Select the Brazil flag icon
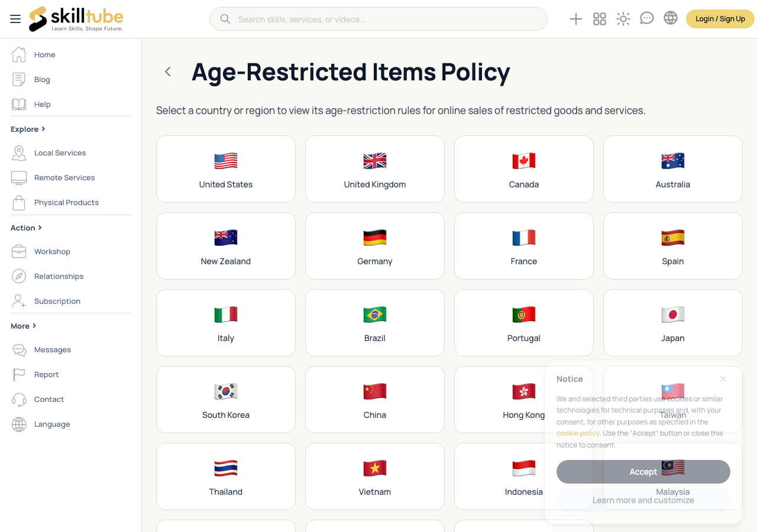Image resolution: width=757 pixels, height=532 pixels. (375, 314)
